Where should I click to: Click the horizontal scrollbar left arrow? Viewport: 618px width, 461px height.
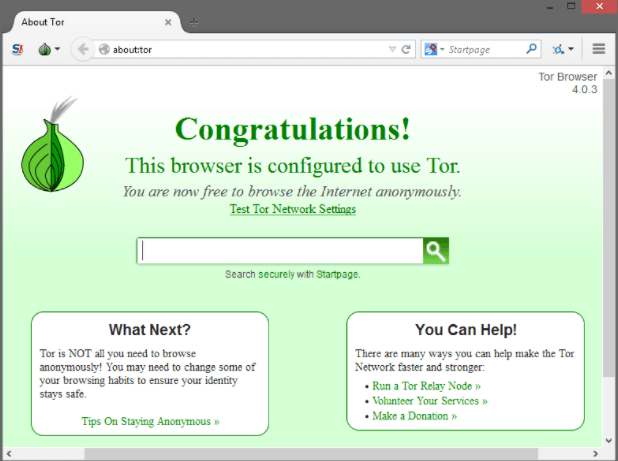pyautogui.click(x=9, y=454)
